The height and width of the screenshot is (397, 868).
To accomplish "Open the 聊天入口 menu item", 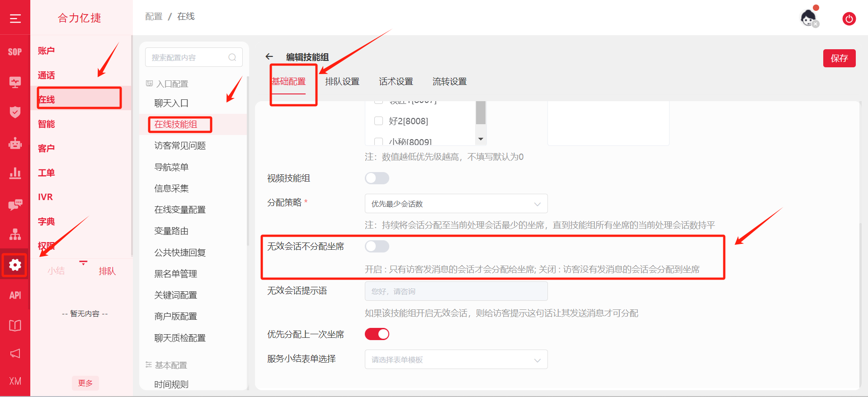I will (171, 103).
